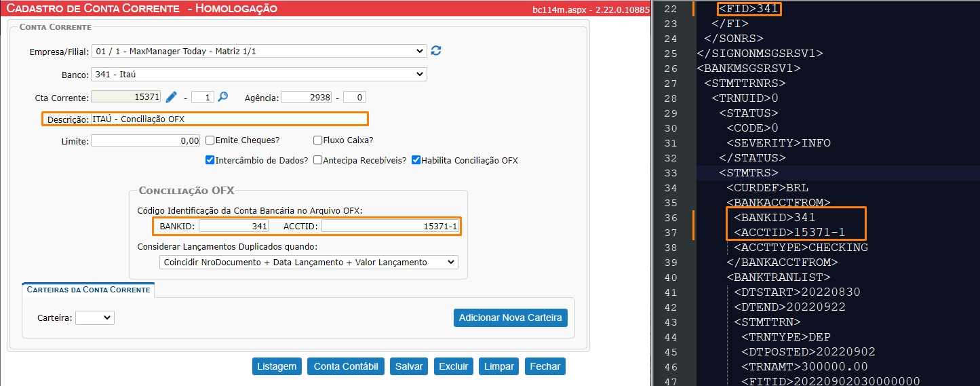980x386 pixels.
Task: Click line number 33 in editor gutter
Action: tap(670, 173)
